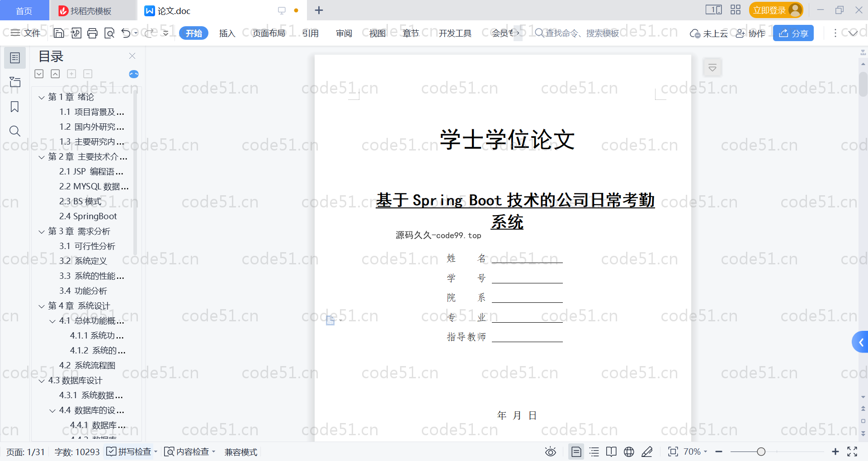Viewport: 868px width, 461px height.
Task: Switch to the 找稻壳模板 tab
Action: tap(90, 10)
